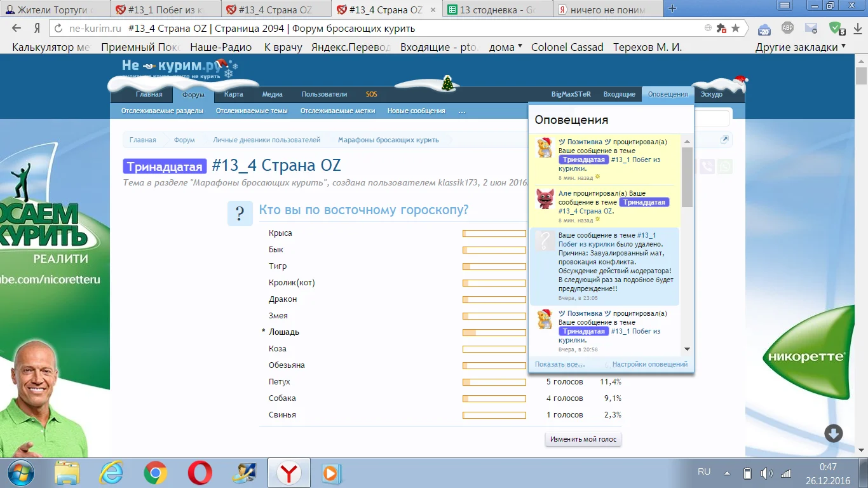The width and height of the screenshot is (868, 488).
Task: Open the Пользователи navigation tab
Action: [x=324, y=94]
